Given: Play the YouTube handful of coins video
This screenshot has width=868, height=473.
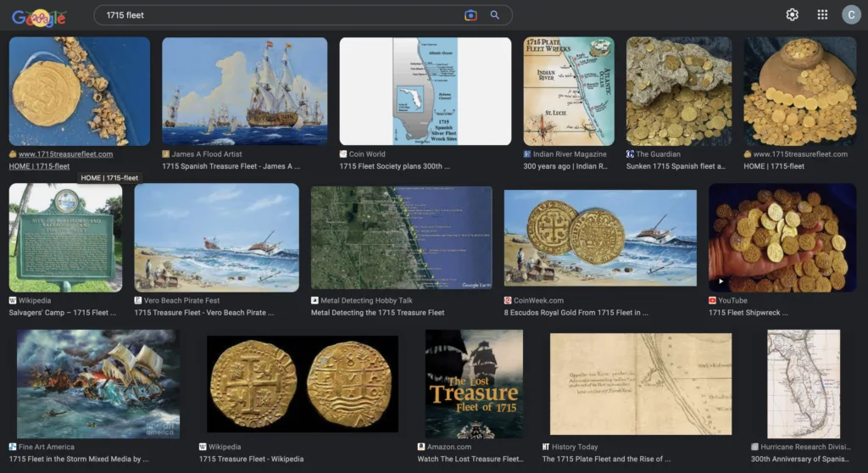Looking at the screenshot, I should point(782,237).
